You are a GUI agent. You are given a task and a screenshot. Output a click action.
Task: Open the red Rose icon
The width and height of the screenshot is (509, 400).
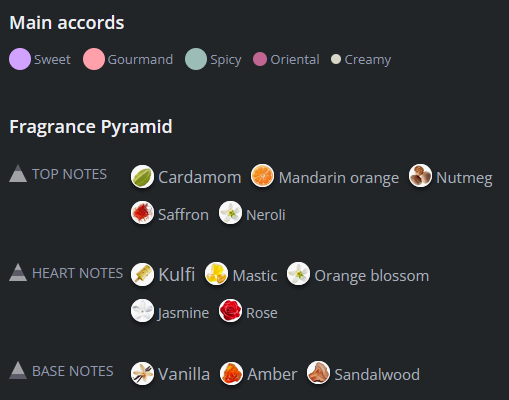coord(230,310)
